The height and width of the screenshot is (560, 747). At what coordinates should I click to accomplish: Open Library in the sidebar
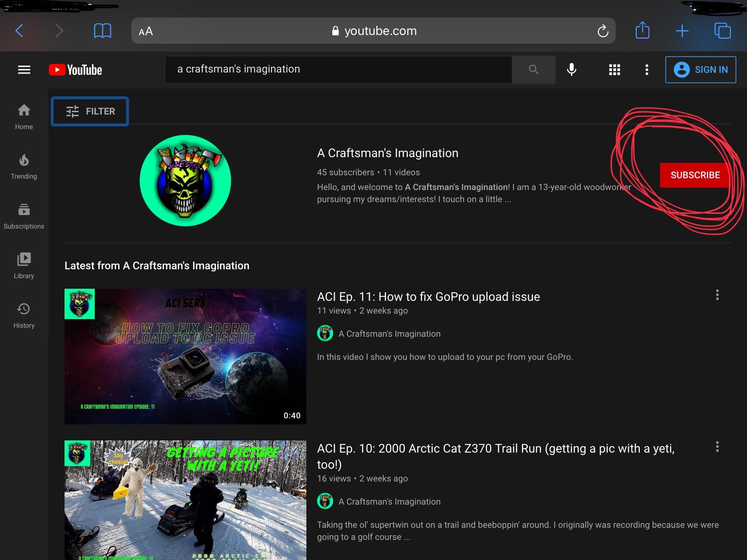coord(24,266)
